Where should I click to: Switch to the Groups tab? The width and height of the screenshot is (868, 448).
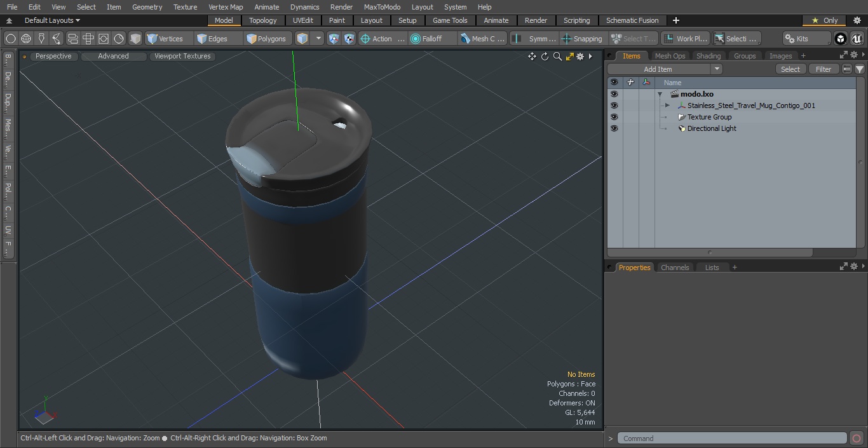pos(745,56)
